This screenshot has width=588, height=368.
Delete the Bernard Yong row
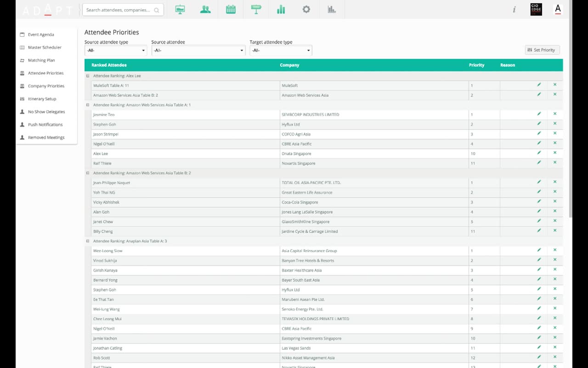click(x=555, y=279)
